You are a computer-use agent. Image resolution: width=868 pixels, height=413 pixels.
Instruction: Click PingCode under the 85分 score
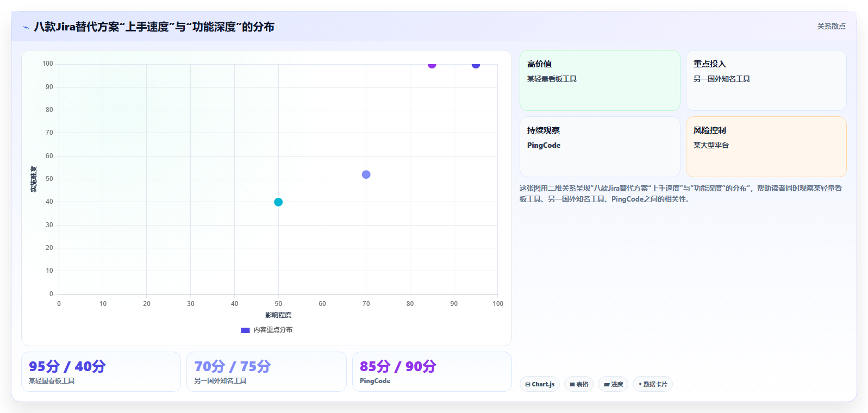click(375, 381)
